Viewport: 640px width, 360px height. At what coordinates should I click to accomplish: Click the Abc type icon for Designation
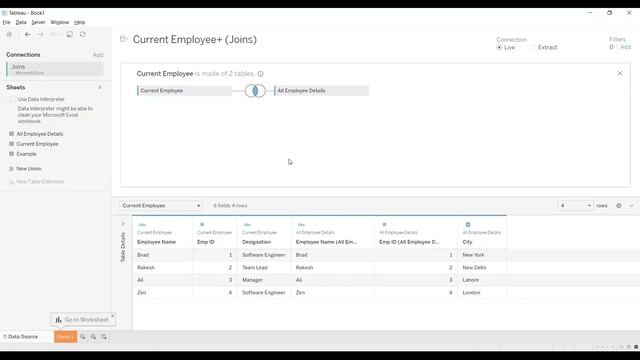(x=247, y=225)
